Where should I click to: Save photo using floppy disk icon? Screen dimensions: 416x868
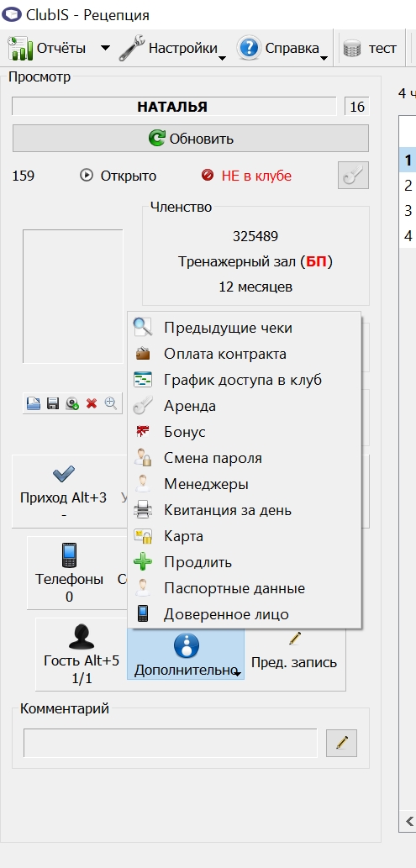pos(53,404)
